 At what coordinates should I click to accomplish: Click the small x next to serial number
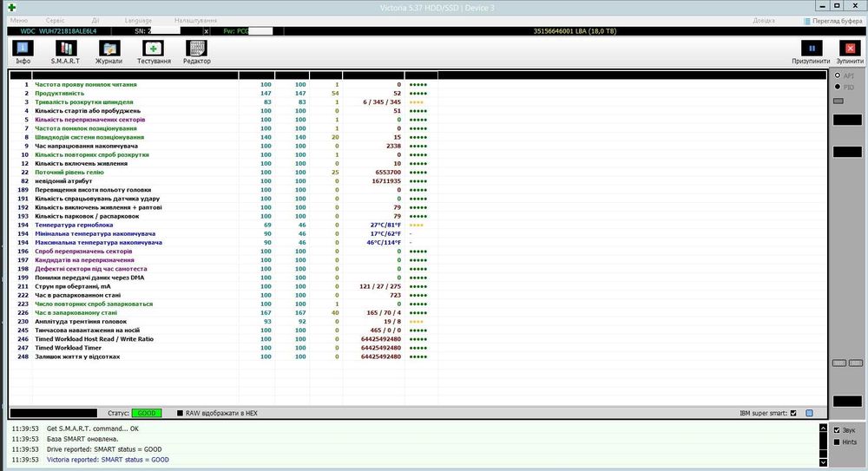click(206, 31)
